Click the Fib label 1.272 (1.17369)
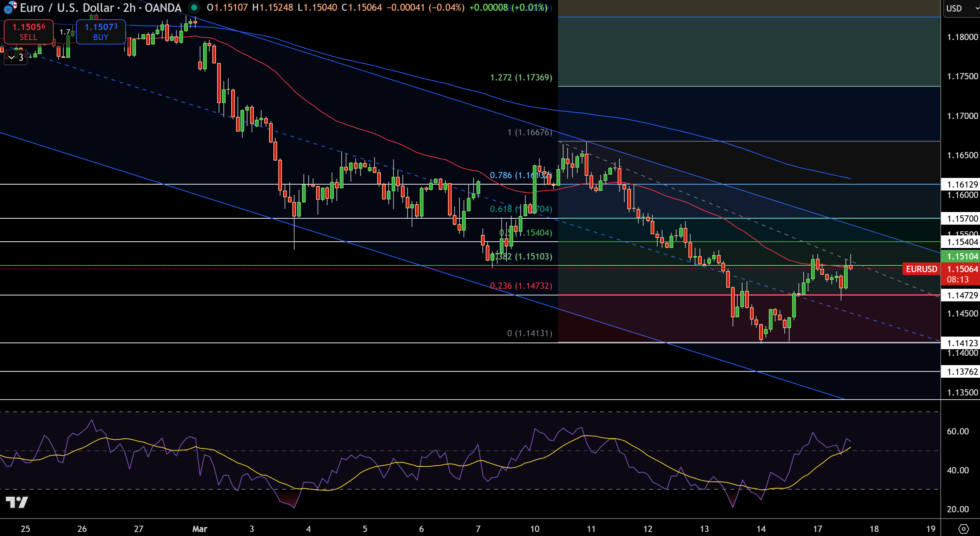 tap(521, 77)
